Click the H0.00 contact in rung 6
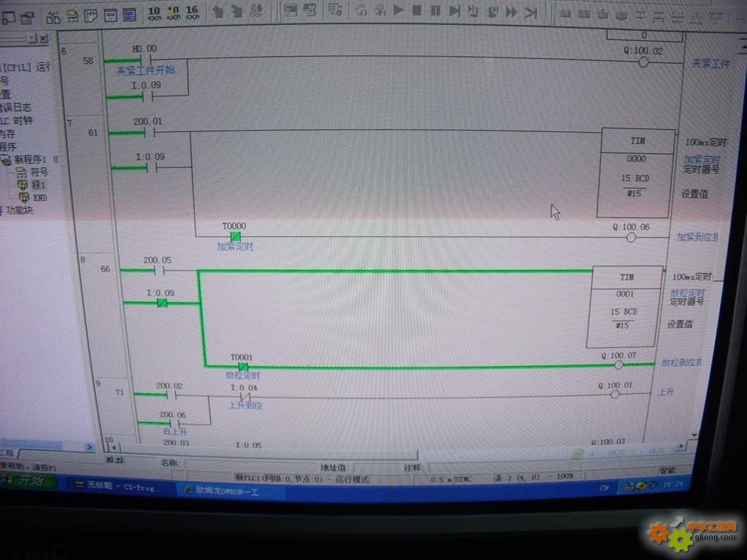This screenshot has height=560, width=747. click(x=145, y=60)
